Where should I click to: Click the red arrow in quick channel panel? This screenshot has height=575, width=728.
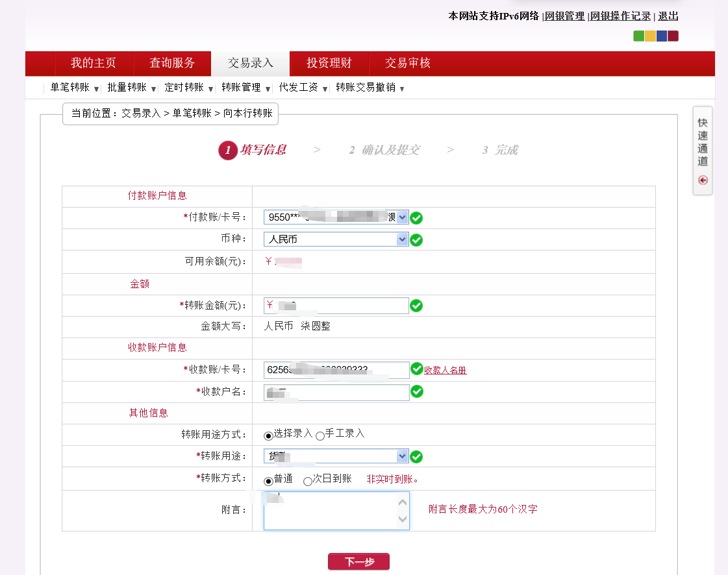pos(703,180)
